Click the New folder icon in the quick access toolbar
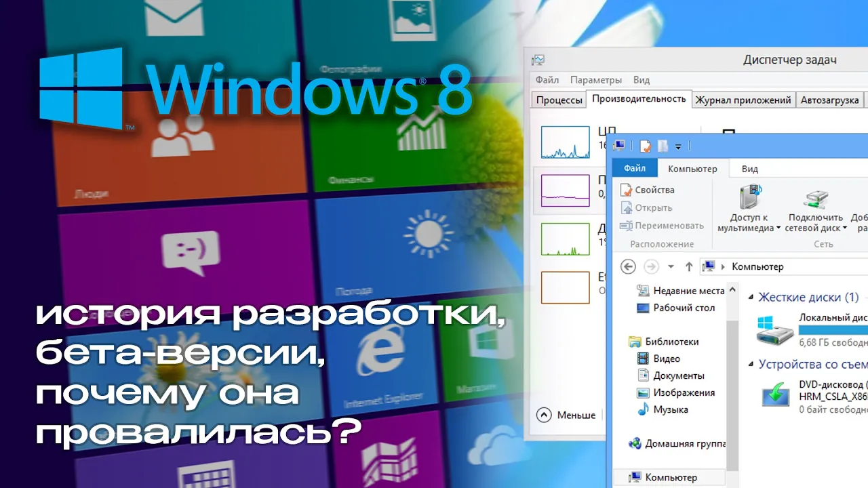The width and height of the screenshot is (868, 488). click(663, 146)
